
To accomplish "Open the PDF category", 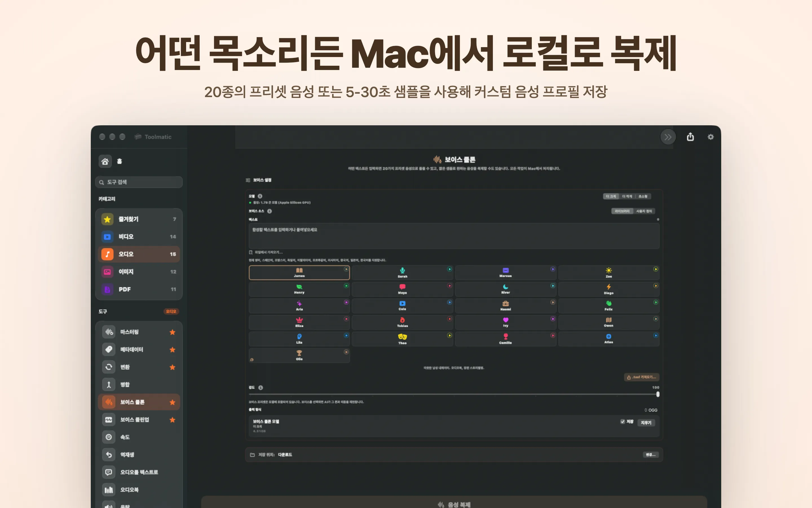I will 139,289.
